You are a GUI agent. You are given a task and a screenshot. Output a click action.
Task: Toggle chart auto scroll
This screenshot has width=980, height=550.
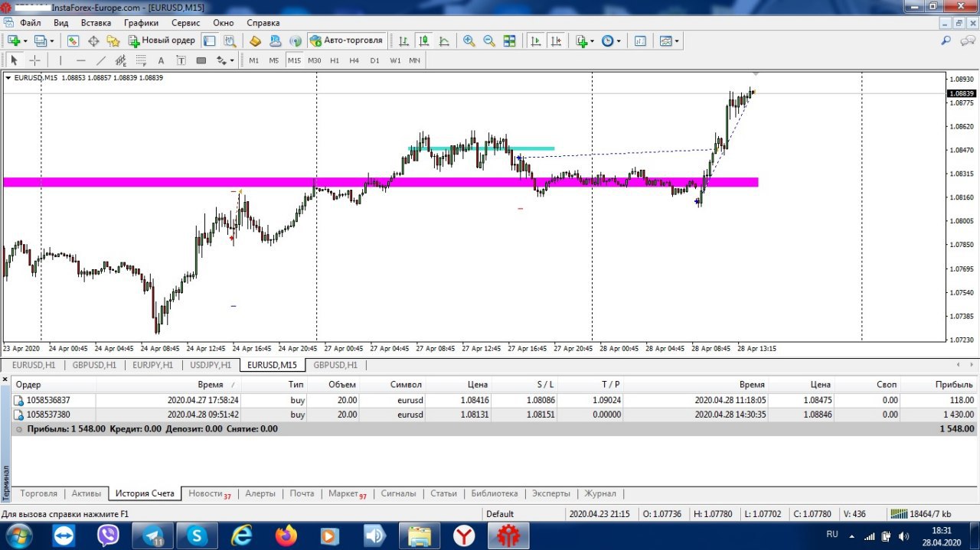click(536, 41)
